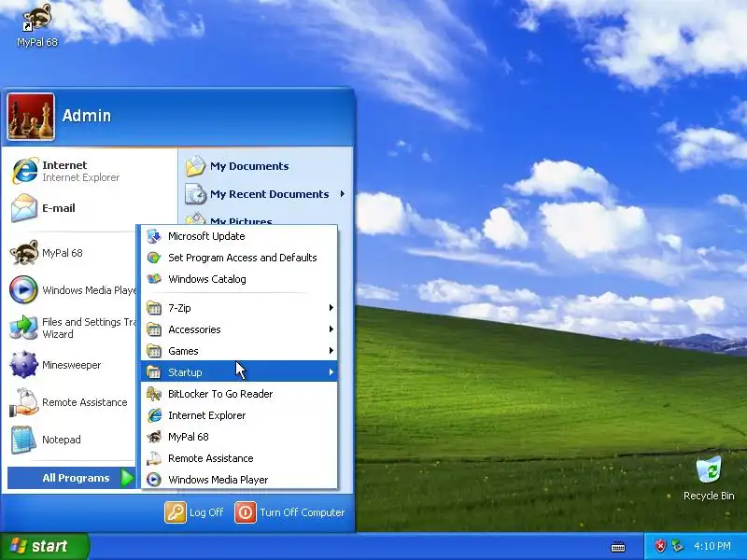Open the Files and Settings Transfer Wizard icon
747x560 pixels.
(24, 328)
